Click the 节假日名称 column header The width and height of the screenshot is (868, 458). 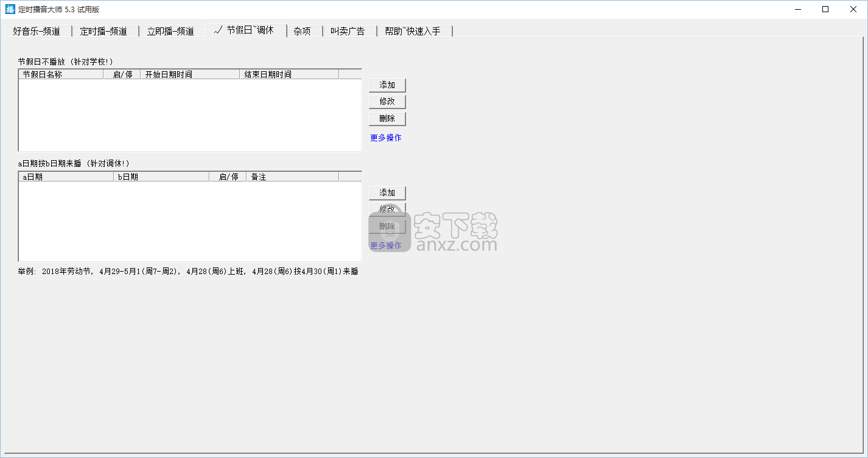[x=61, y=74]
